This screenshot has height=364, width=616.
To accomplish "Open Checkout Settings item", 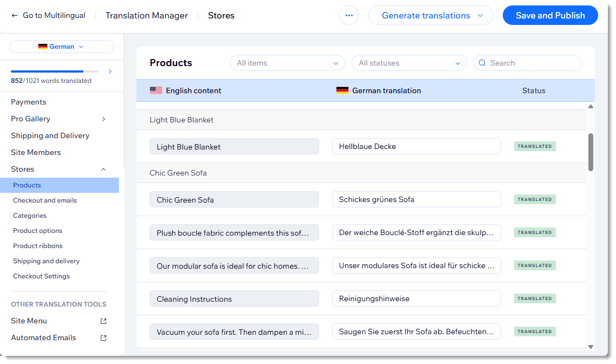I will (x=41, y=276).
